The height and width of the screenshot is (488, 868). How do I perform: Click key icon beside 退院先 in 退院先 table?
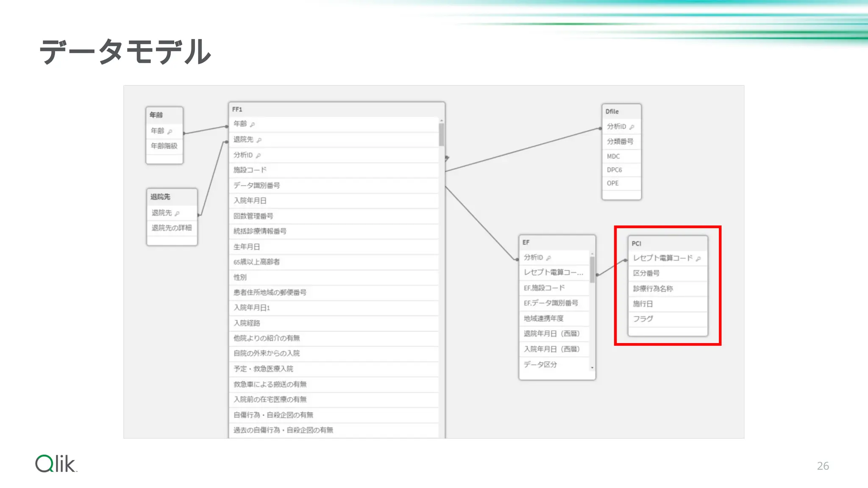[x=177, y=213]
